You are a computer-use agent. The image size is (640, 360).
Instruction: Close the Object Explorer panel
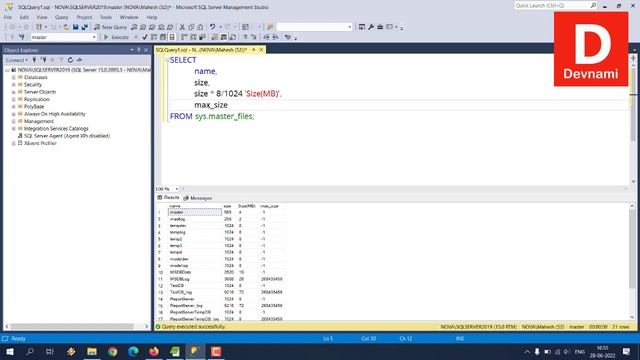(146, 50)
